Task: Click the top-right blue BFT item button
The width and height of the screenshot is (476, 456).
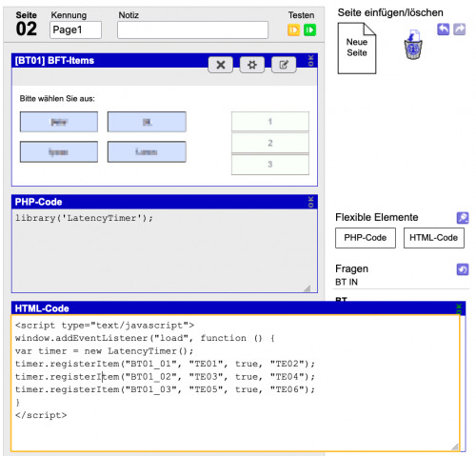Action: [147, 122]
